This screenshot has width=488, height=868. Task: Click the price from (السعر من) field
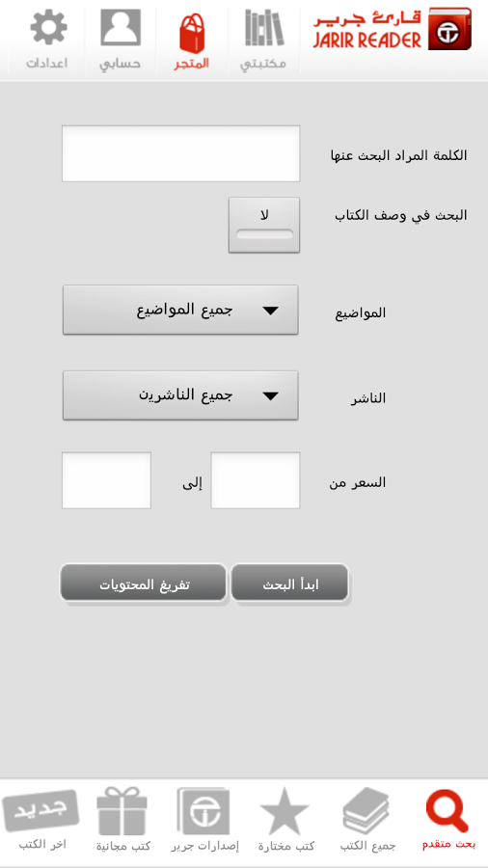tap(255, 480)
